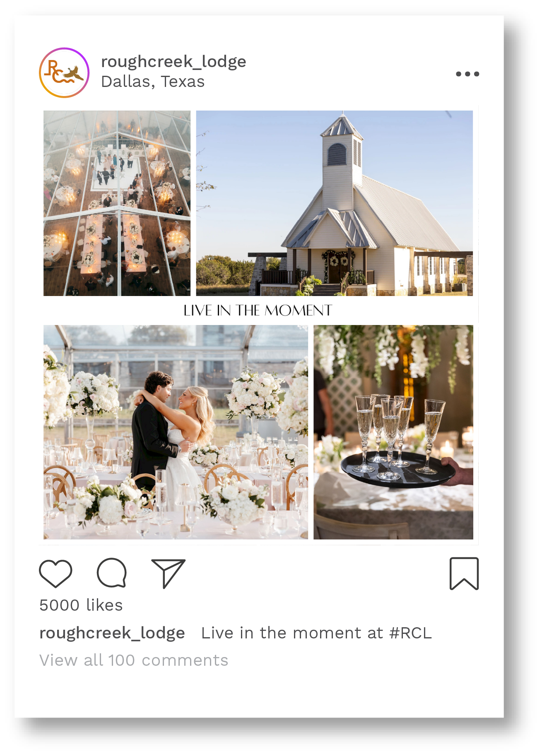Share post with paper plane icon
Screen dimensions: 542x756
click(168, 573)
